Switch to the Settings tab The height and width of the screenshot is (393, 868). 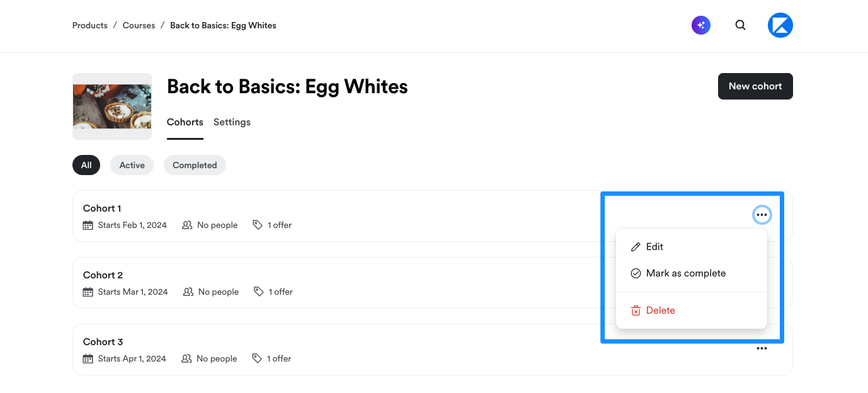[x=232, y=122]
